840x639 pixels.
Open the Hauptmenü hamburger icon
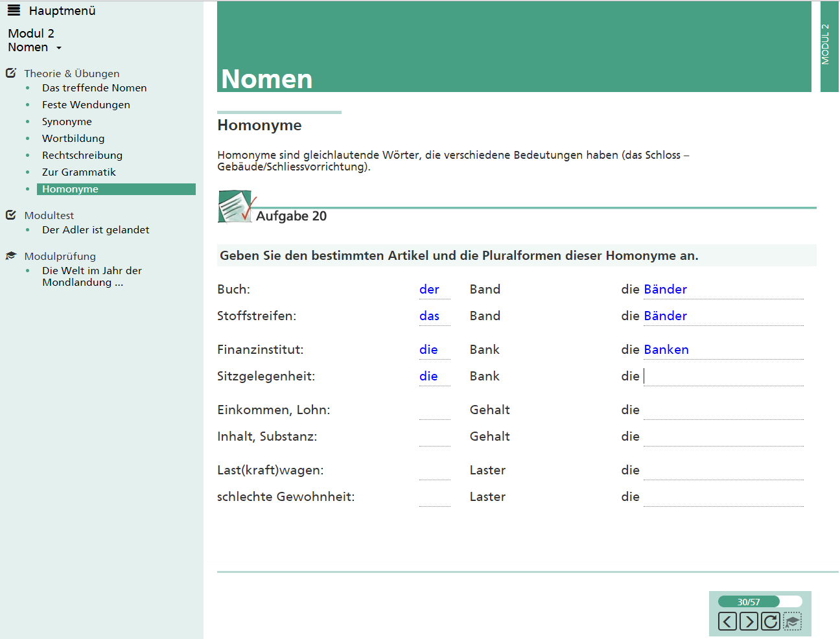point(14,10)
